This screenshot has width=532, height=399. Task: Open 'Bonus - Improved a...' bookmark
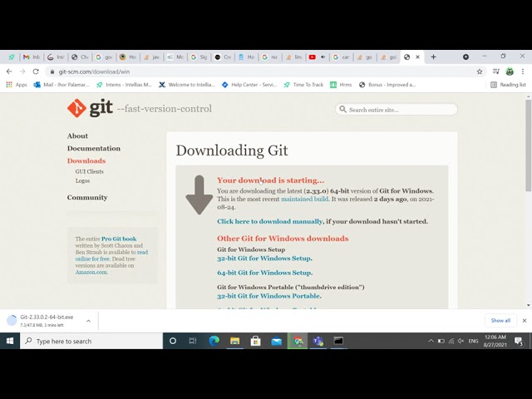pyautogui.click(x=387, y=85)
